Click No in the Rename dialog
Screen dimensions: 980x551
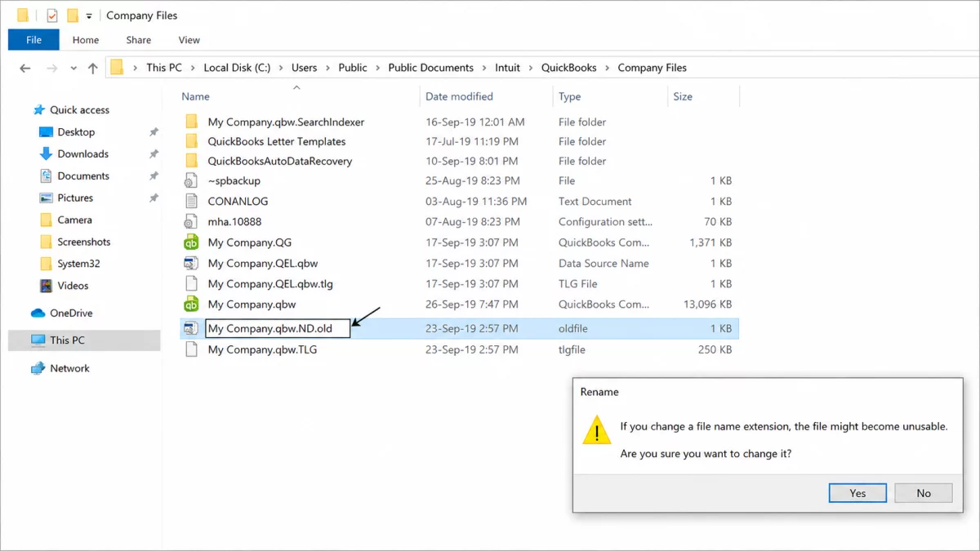[x=924, y=493]
